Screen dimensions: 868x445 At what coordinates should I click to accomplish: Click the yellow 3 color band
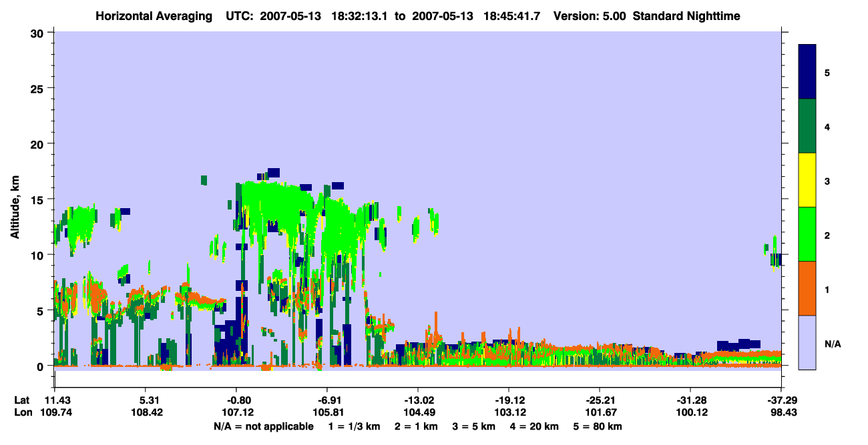[x=807, y=180]
